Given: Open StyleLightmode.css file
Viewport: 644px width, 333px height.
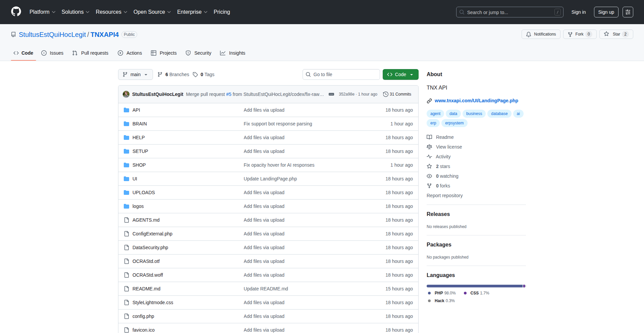Looking at the screenshot, I should click(153, 302).
